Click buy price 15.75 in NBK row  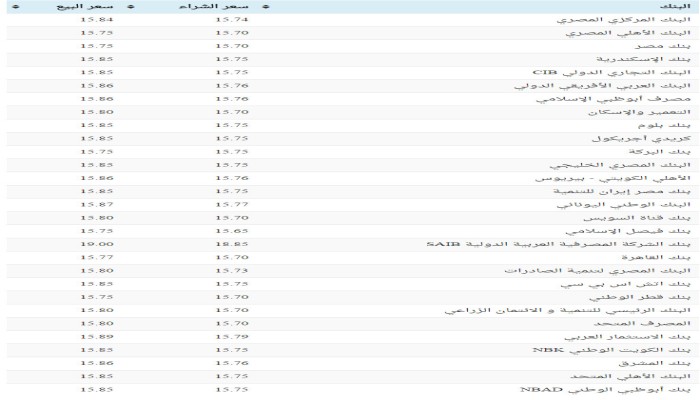(x=232, y=350)
